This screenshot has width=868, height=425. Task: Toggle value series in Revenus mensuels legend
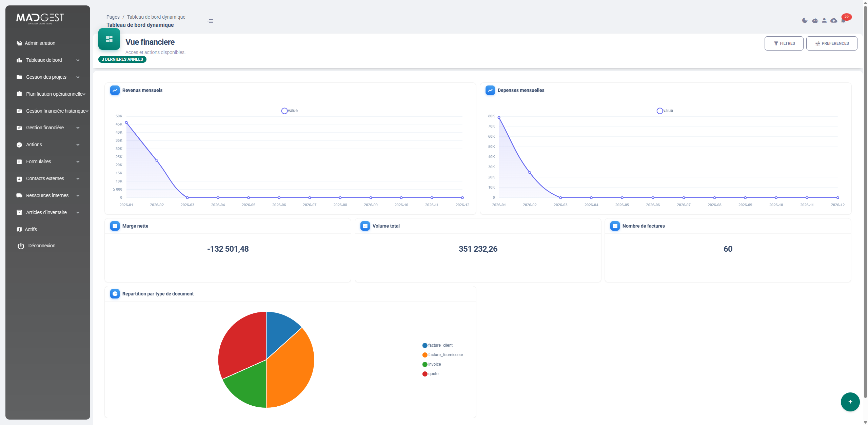click(289, 111)
